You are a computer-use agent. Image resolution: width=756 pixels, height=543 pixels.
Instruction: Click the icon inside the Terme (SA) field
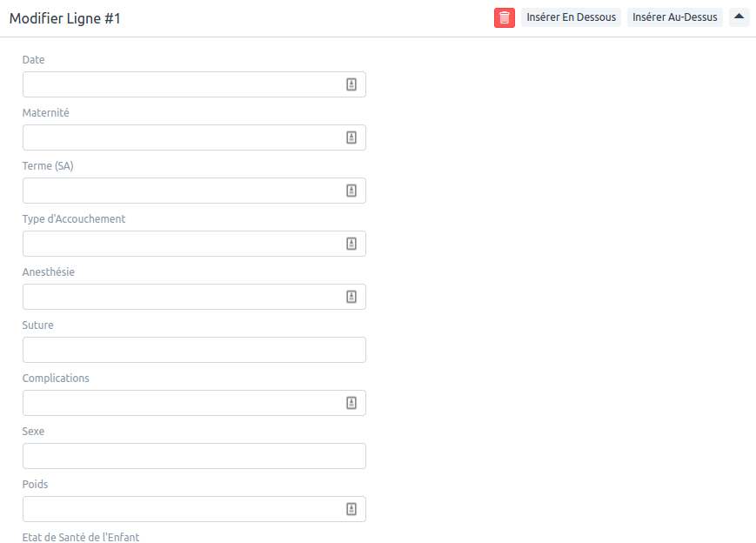point(351,191)
